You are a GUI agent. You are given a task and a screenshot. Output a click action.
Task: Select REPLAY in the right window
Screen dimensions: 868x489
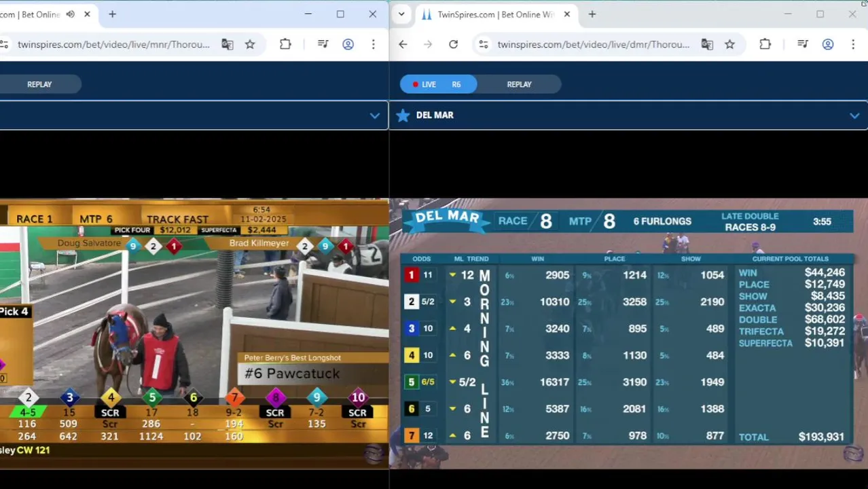(519, 84)
